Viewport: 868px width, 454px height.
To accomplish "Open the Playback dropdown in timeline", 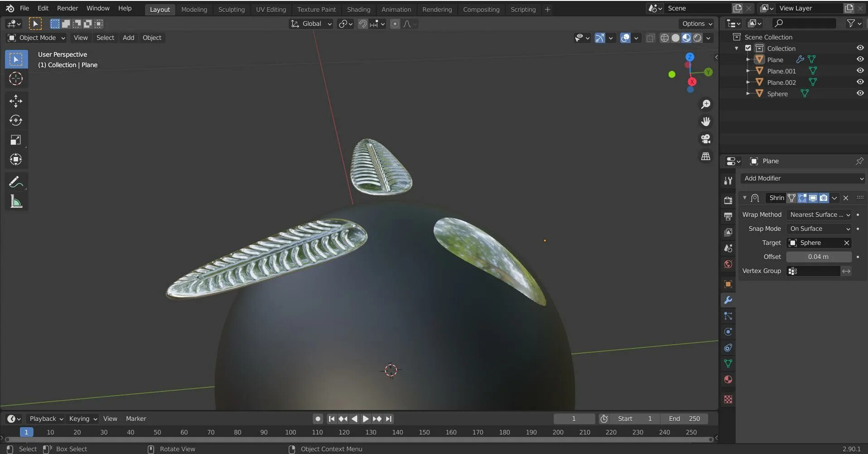I will click(46, 419).
